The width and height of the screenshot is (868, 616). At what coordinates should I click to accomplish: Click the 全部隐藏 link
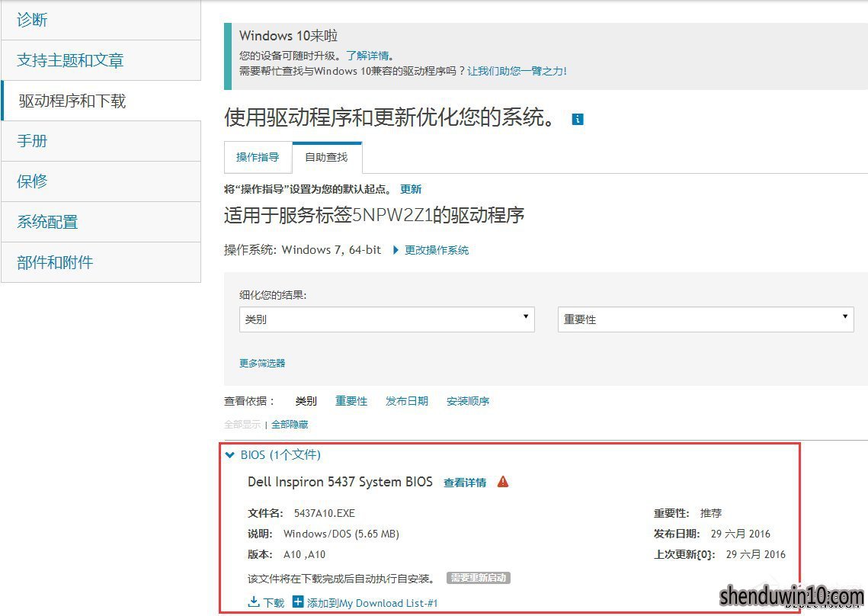click(290, 425)
